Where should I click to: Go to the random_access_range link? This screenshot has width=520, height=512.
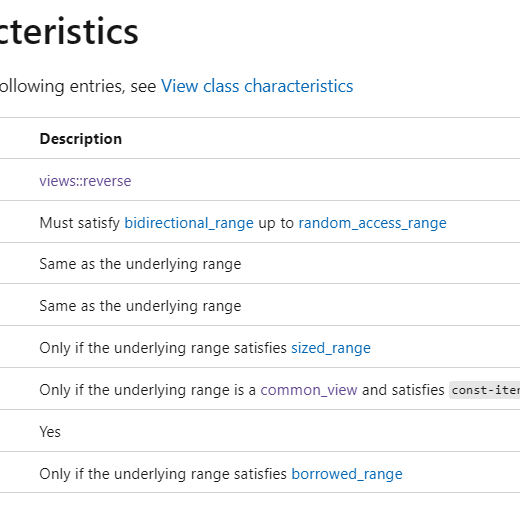[x=372, y=223]
